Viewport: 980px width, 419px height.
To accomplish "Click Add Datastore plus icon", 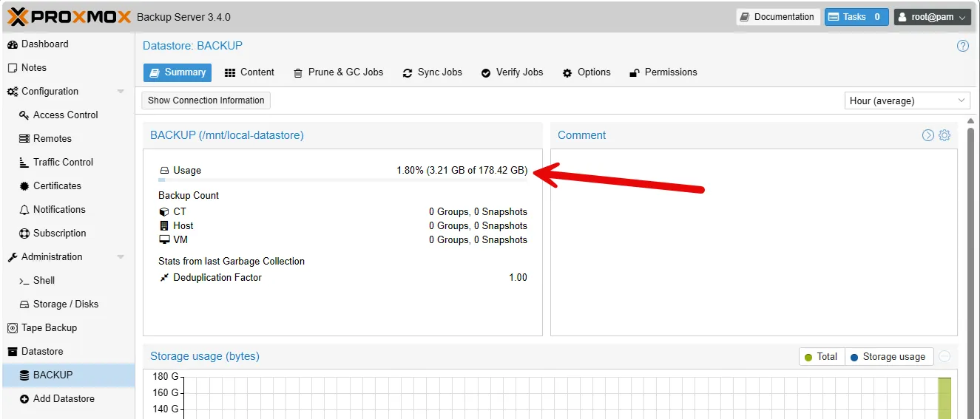I will tap(24, 399).
